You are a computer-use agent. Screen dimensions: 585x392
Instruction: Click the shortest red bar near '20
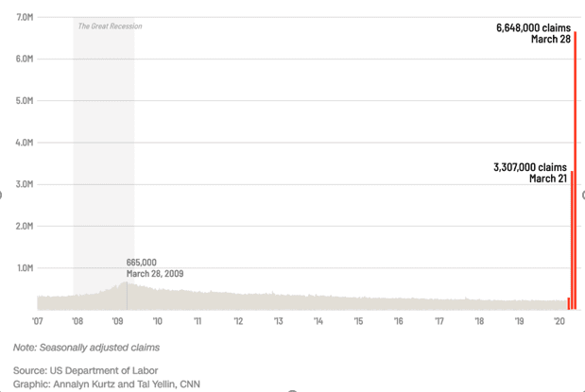(x=569, y=303)
